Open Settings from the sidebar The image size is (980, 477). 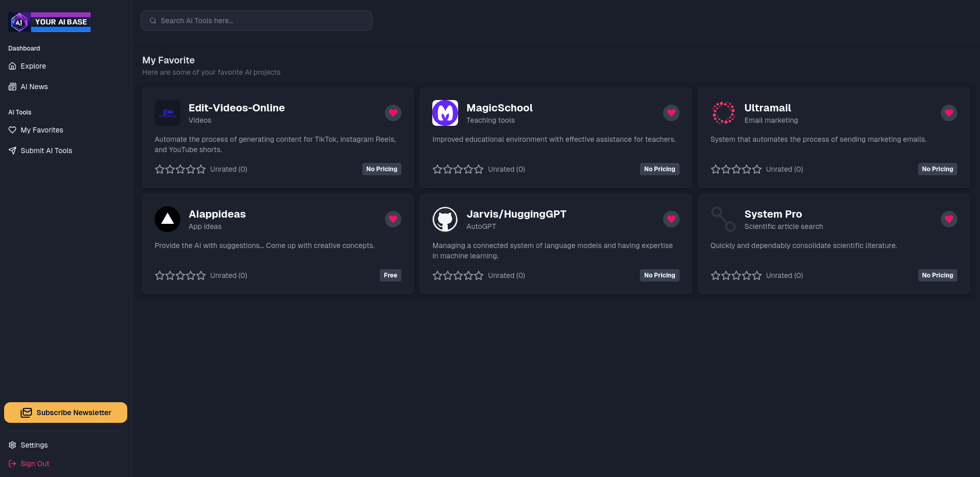click(34, 445)
